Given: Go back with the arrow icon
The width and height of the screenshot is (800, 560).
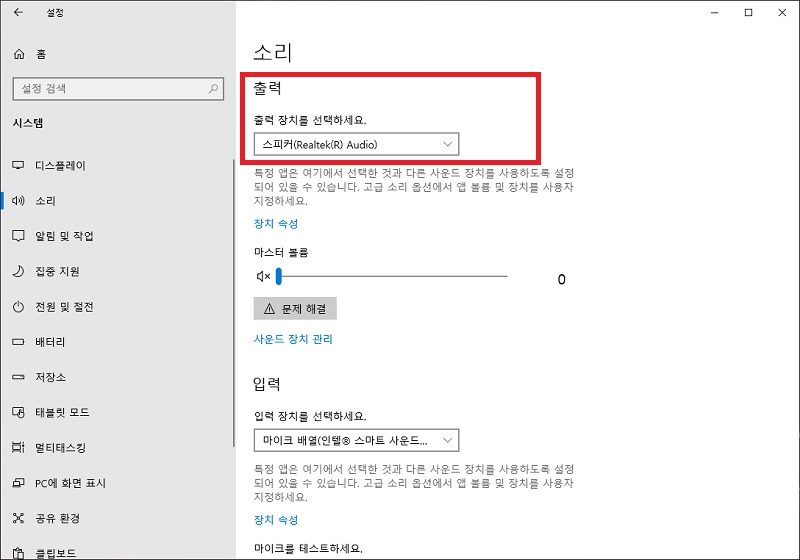Looking at the screenshot, I should point(18,12).
